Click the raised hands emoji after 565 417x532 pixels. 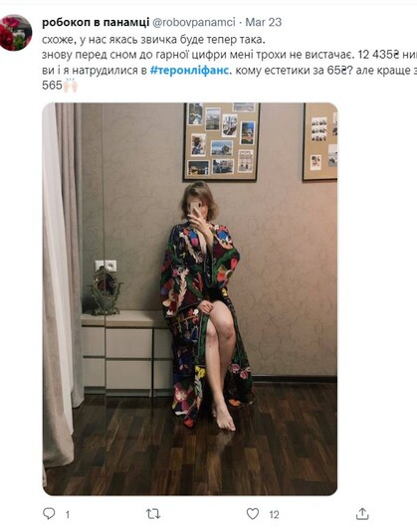click(x=71, y=86)
